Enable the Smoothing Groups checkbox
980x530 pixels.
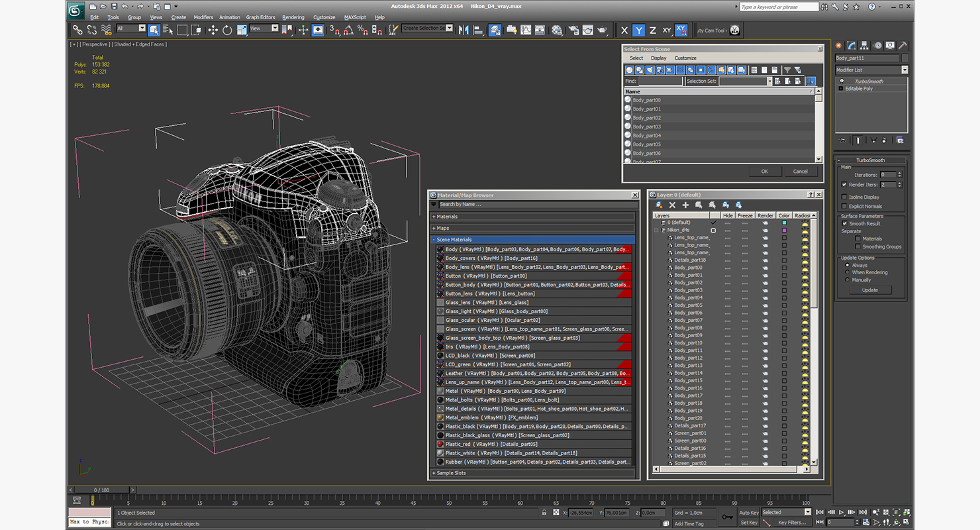click(x=857, y=246)
